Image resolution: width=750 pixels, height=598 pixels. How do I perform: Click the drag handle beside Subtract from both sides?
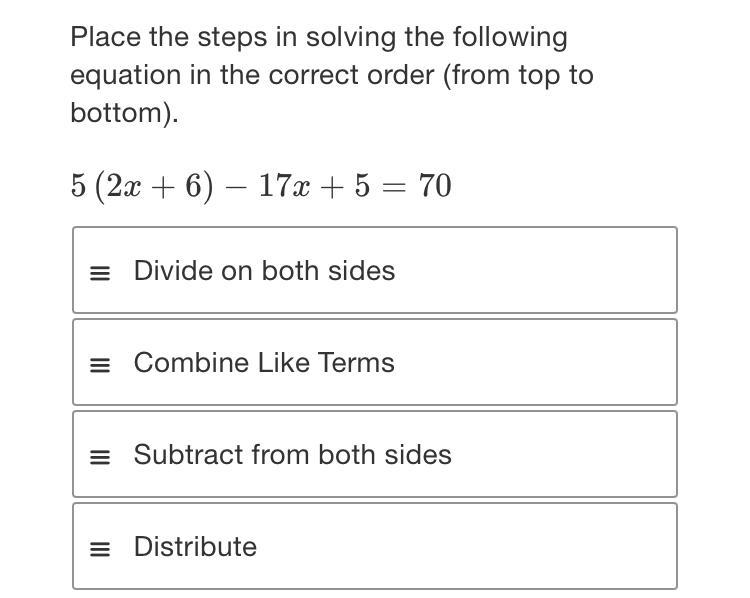click(x=99, y=457)
